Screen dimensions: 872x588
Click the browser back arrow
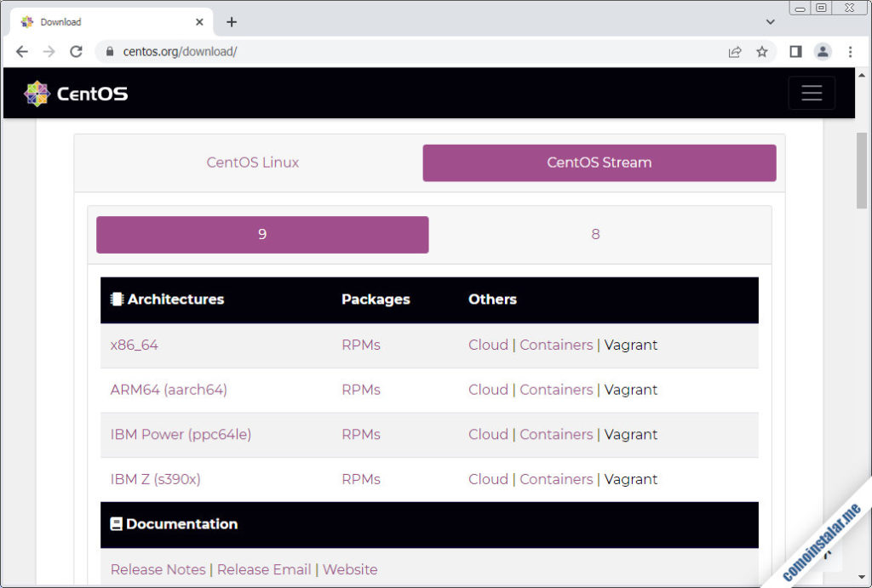tap(22, 52)
